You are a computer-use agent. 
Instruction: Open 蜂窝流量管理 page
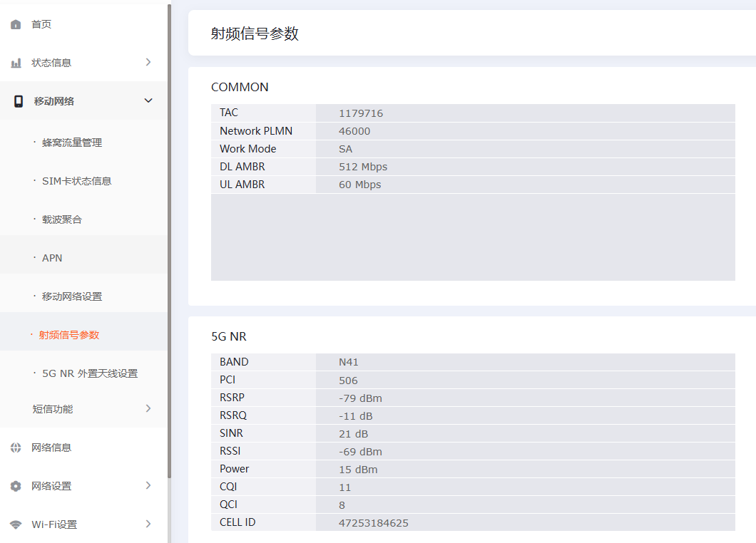coord(72,143)
